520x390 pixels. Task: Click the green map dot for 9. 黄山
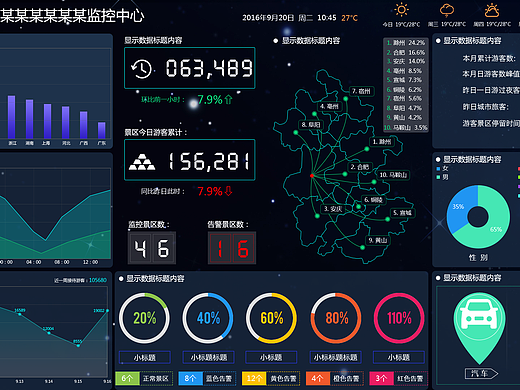[362, 247]
